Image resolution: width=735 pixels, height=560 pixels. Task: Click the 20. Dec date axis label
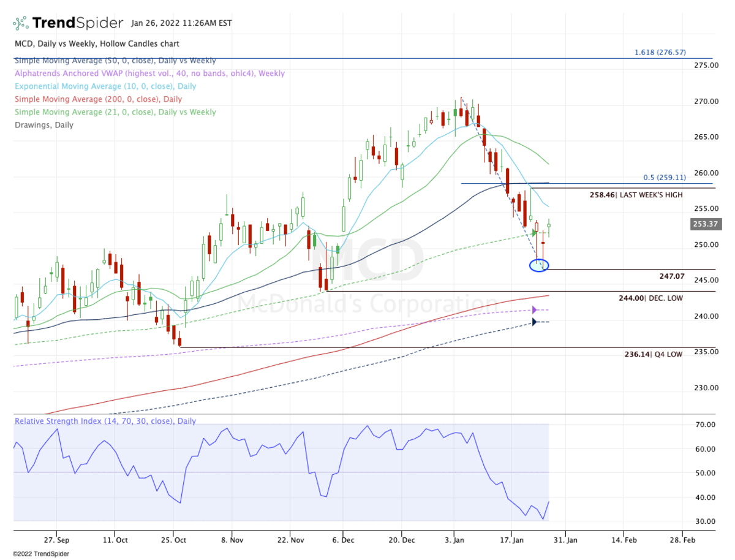(401, 540)
